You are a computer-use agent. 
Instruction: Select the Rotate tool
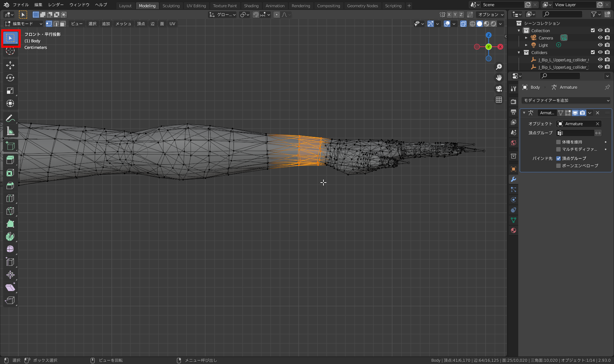point(10,78)
